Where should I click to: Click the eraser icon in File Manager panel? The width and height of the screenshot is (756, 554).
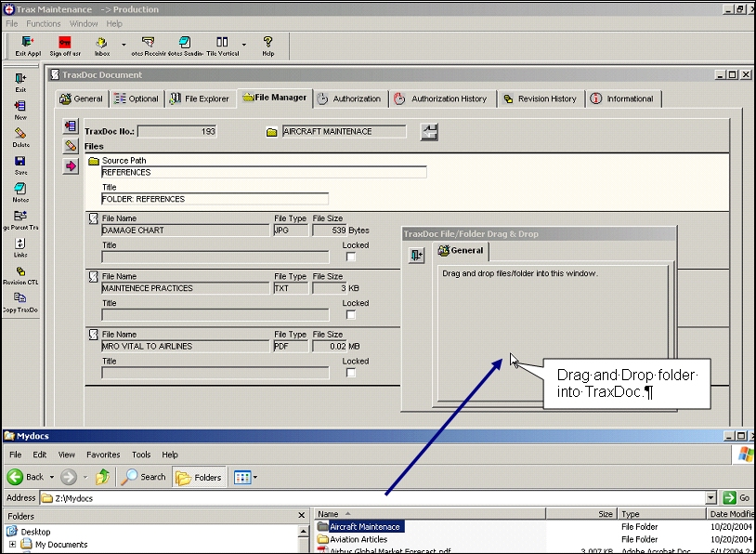(71, 145)
